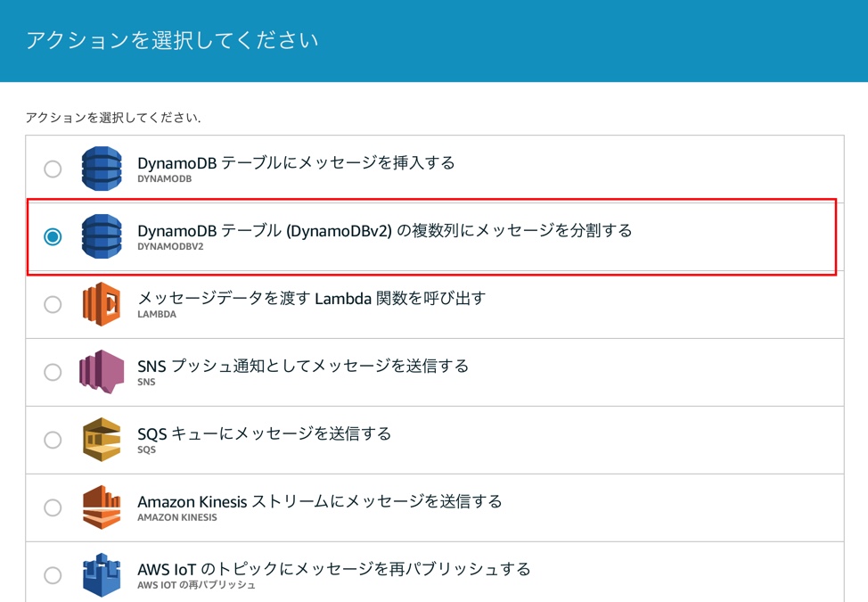Click the Lambda service icon
The width and height of the screenshot is (868, 602).
tap(101, 304)
